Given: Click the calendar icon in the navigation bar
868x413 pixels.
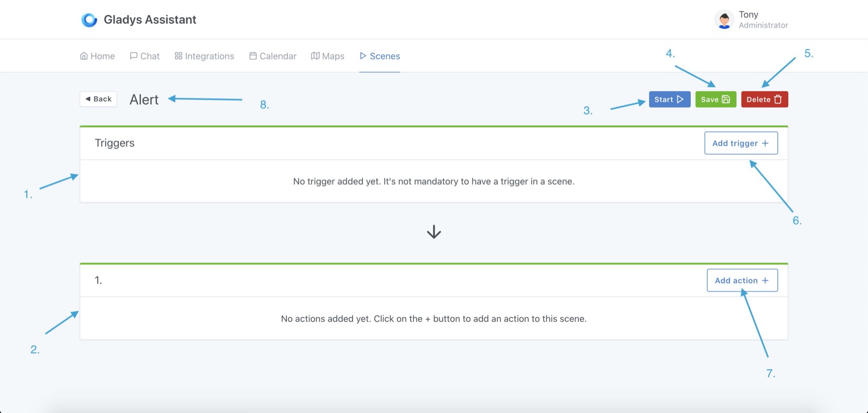Looking at the screenshot, I should pyautogui.click(x=253, y=56).
